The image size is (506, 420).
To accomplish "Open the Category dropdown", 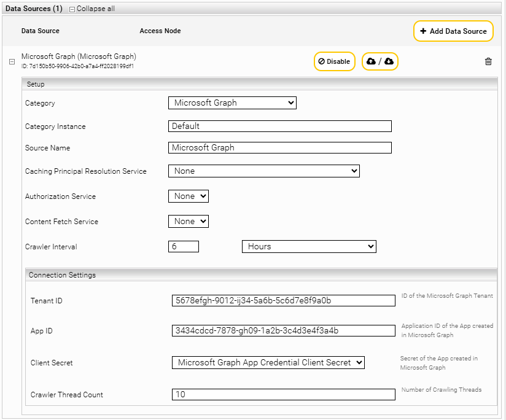I will point(232,103).
